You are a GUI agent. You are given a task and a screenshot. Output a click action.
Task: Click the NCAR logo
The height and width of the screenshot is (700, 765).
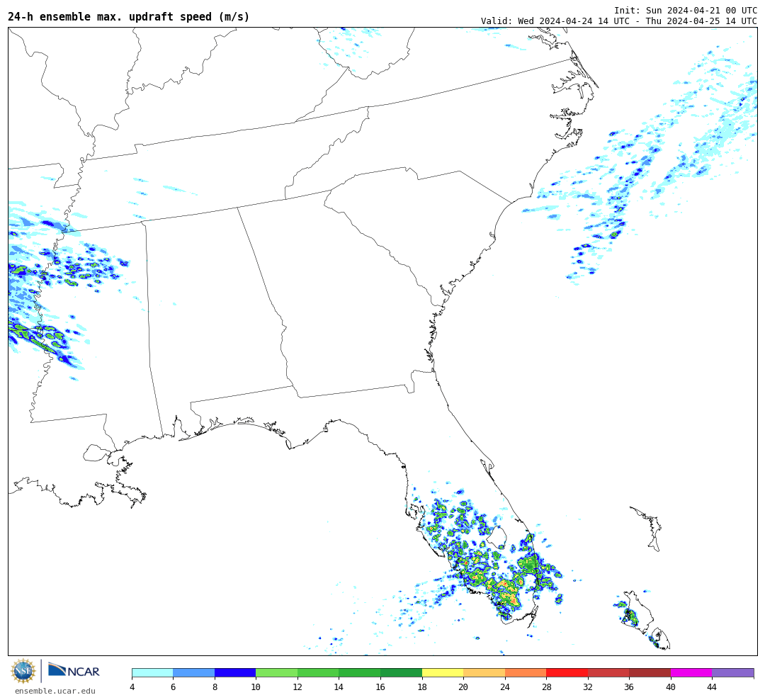click(x=74, y=671)
